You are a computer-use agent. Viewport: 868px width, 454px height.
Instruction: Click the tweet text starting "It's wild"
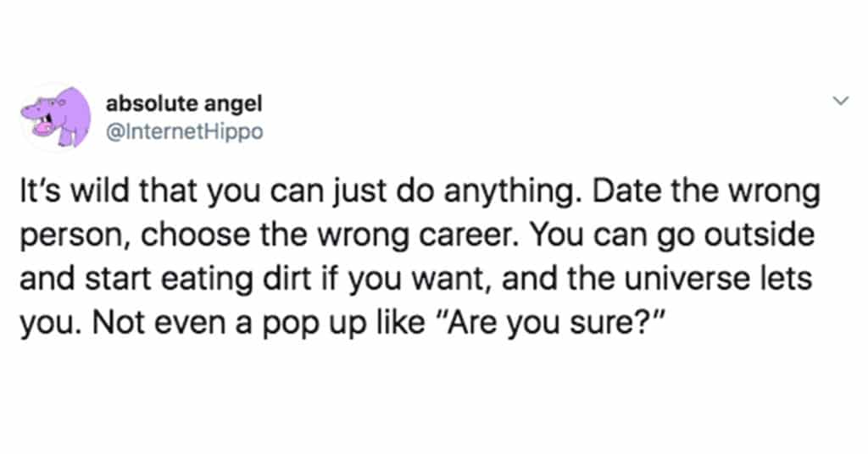[420, 257]
